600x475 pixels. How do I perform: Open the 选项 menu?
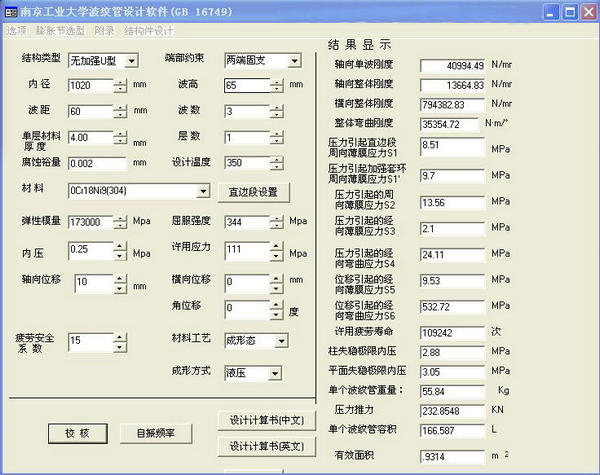click(17, 31)
